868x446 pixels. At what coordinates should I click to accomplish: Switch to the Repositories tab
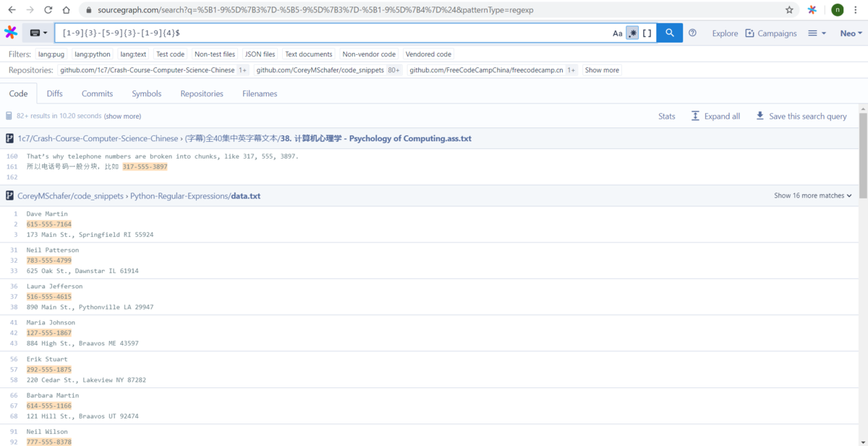point(202,93)
